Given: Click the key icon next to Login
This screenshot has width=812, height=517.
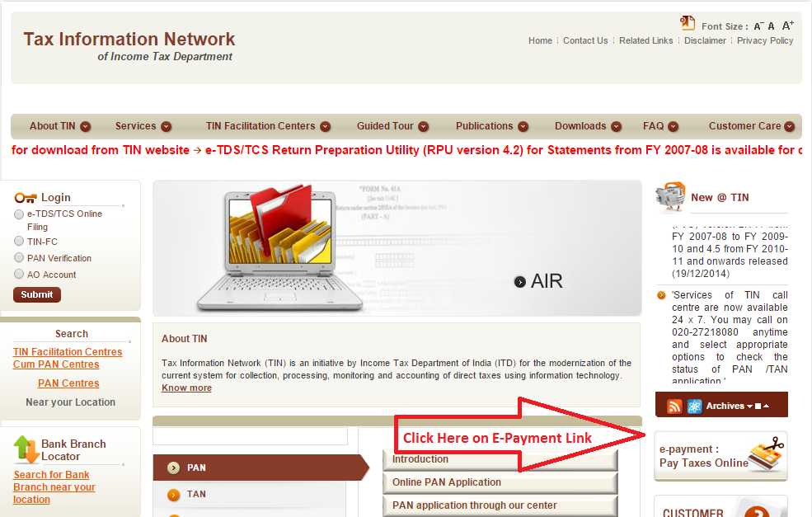Looking at the screenshot, I should click(26, 198).
